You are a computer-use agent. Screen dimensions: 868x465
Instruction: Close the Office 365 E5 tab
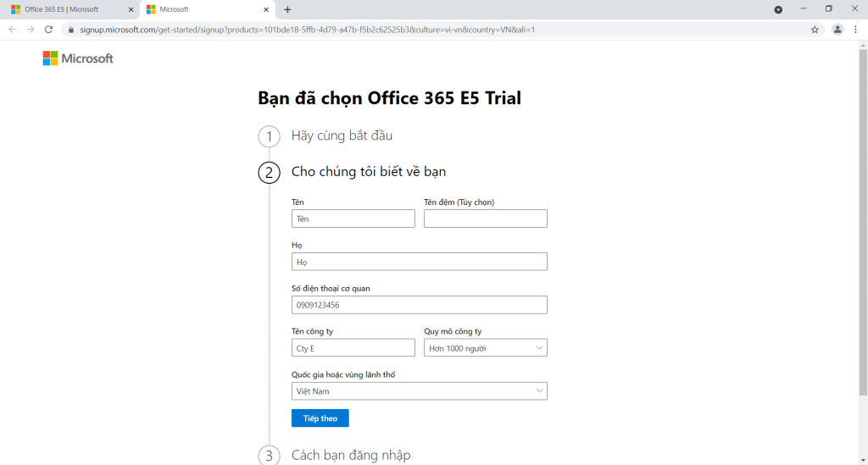pyautogui.click(x=131, y=9)
